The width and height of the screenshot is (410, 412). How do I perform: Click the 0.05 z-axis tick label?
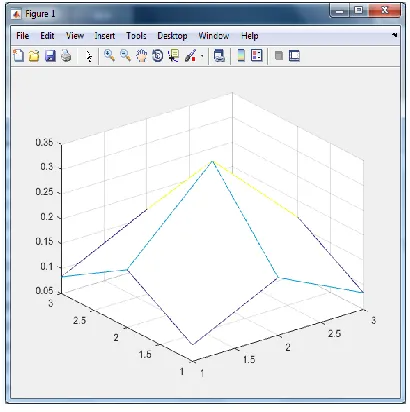(x=44, y=291)
